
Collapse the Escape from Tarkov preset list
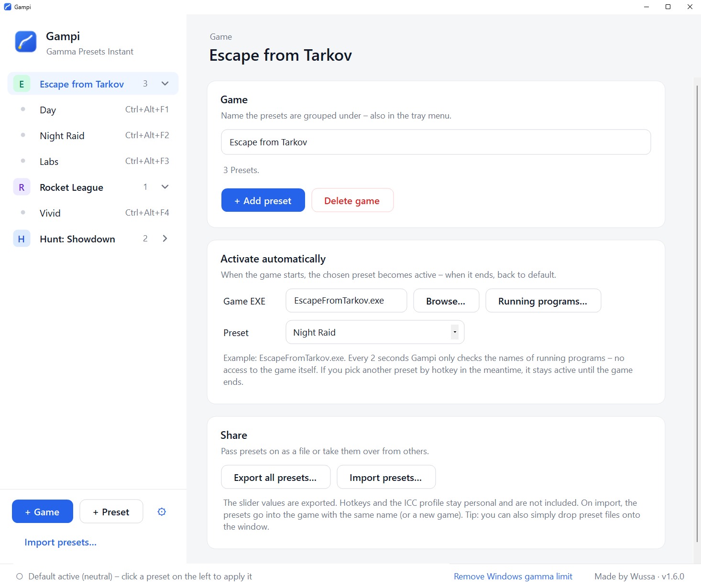(x=165, y=84)
